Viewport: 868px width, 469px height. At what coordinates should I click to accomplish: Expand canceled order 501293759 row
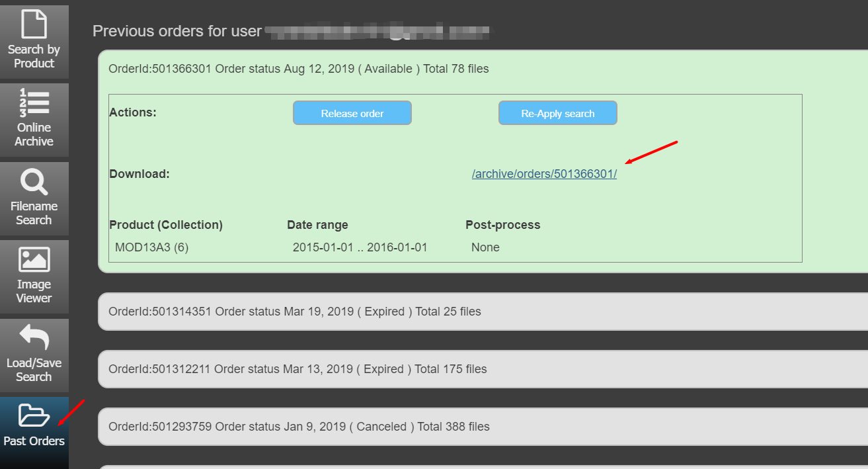pos(483,427)
